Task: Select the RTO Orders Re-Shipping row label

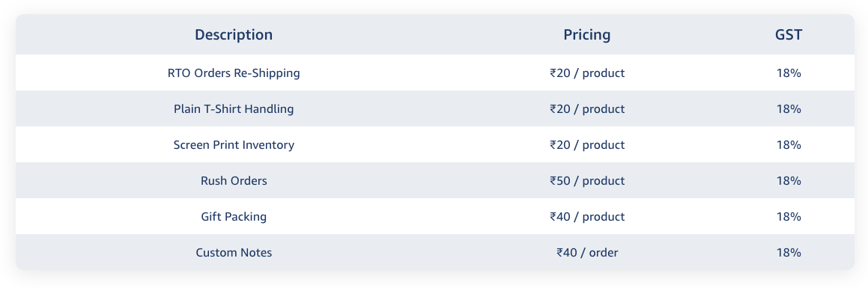Action: click(x=234, y=73)
